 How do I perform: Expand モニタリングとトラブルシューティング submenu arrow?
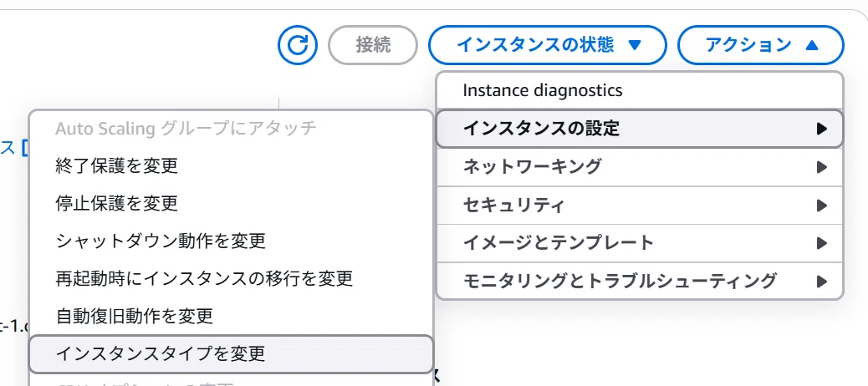(x=822, y=281)
